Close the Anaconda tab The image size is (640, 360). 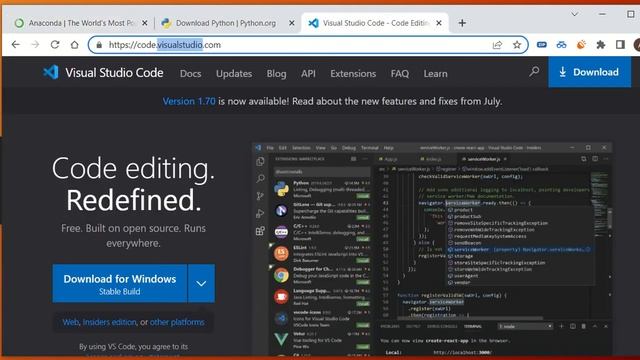144,23
